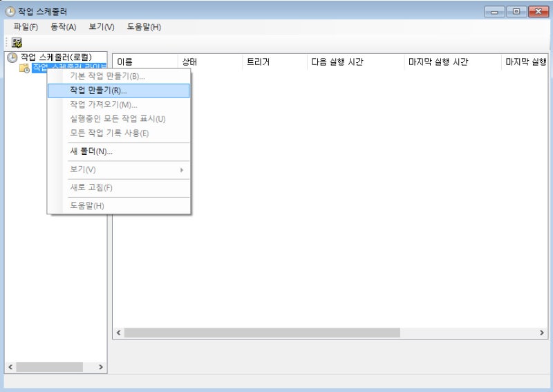Image resolution: width=553 pixels, height=392 pixels.
Task: Click the library folder icon in the tree
Action: click(24, 68)
